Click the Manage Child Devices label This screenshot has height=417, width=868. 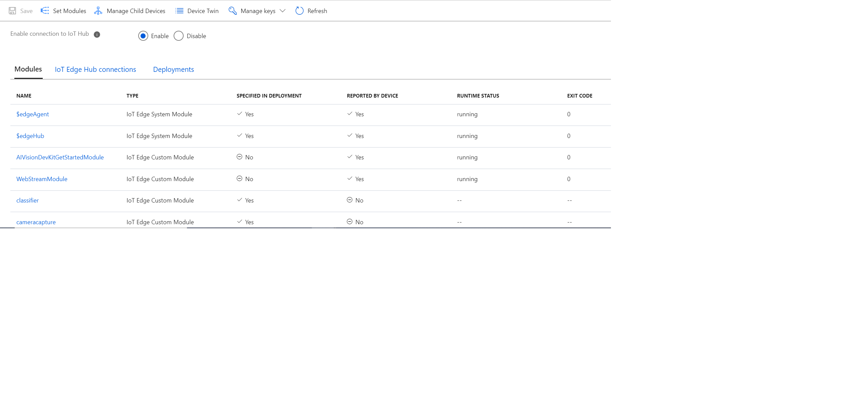[x=136, y=11]
